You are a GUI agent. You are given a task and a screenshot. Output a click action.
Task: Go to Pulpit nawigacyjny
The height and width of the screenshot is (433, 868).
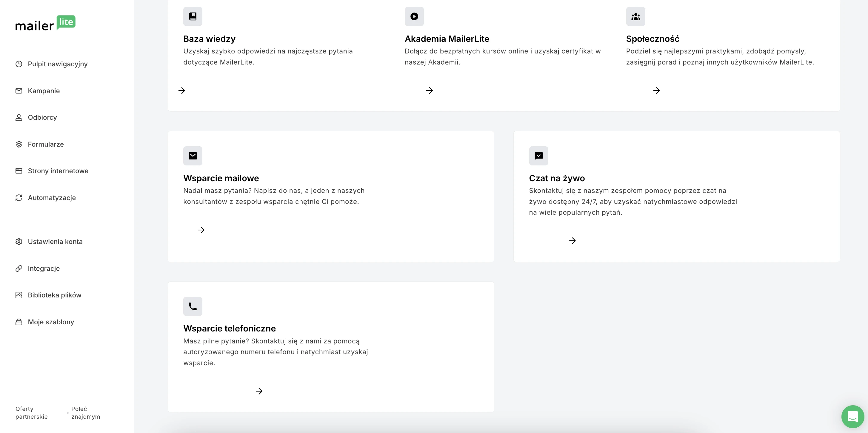tap(57, 64)
